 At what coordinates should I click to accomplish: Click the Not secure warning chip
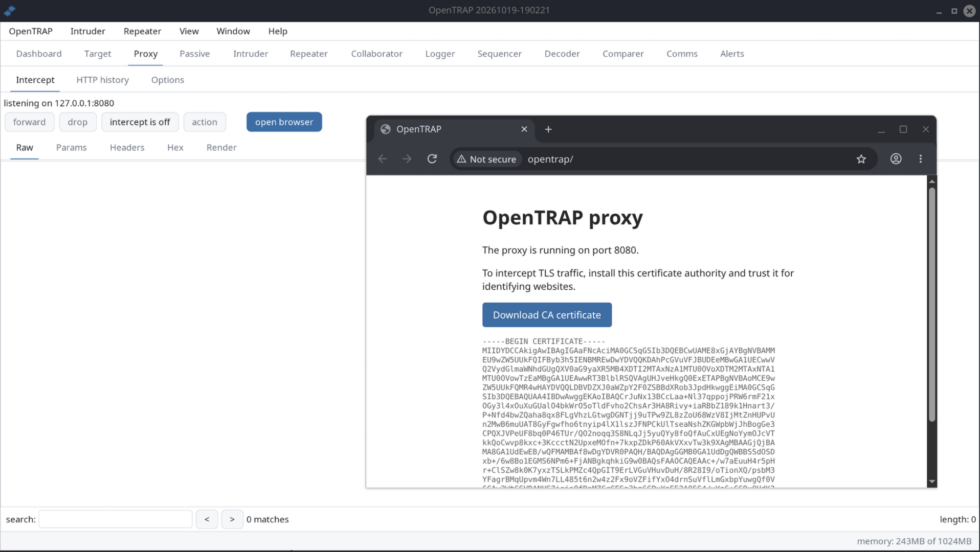pos(486,159)
